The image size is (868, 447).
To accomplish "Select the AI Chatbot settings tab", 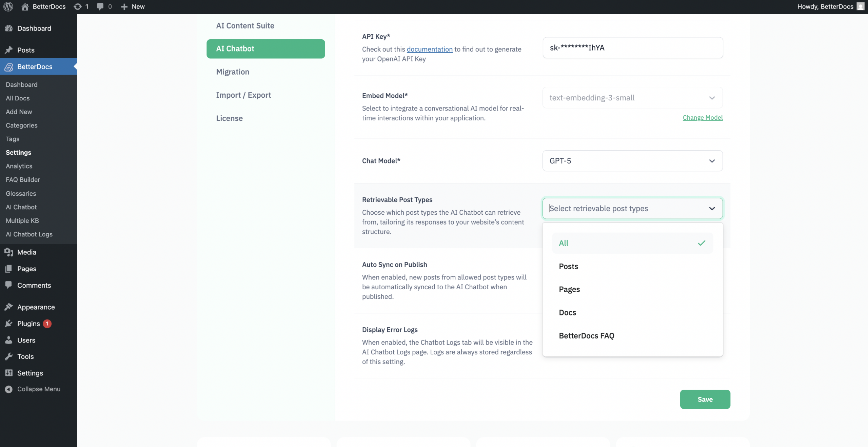I will (265, 48).
